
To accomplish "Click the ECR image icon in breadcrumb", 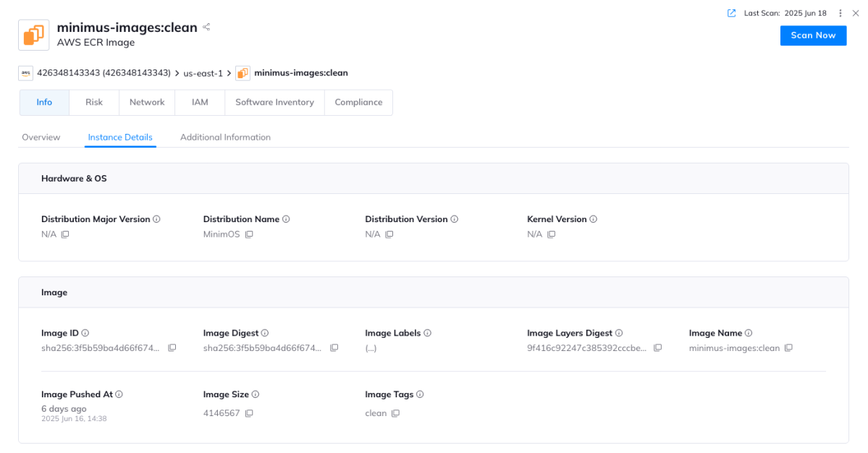I will [x=243, y=73].
